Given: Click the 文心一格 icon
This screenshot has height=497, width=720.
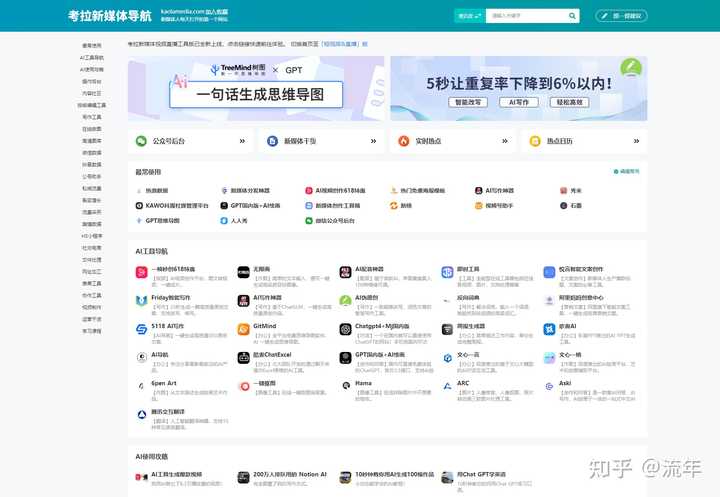Looking at the screenshot, I should (x=549, y=358).
